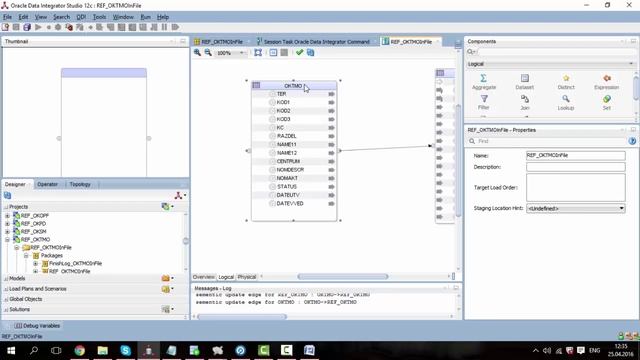Click the Run play arrow in main toolbar
The height and width of the screenshot is (360, 640).
pos(38,27)
